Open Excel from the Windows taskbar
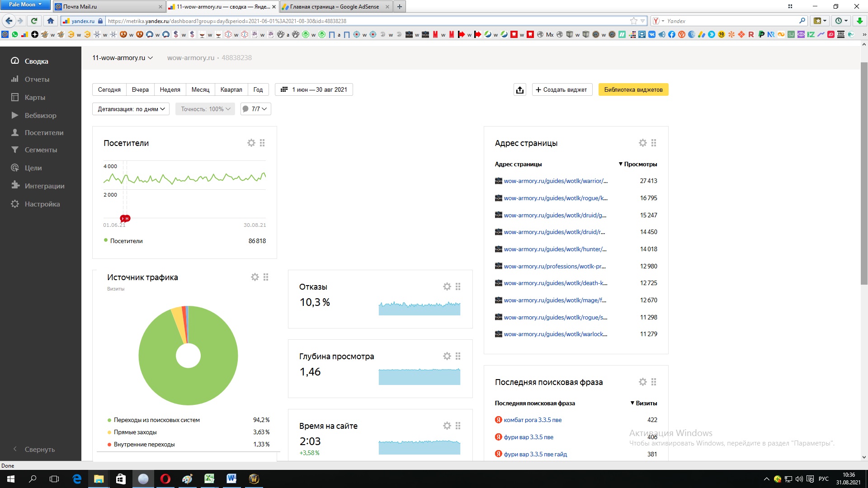The height and width of the screenshot is (488, 868). [x=209, y=479]
